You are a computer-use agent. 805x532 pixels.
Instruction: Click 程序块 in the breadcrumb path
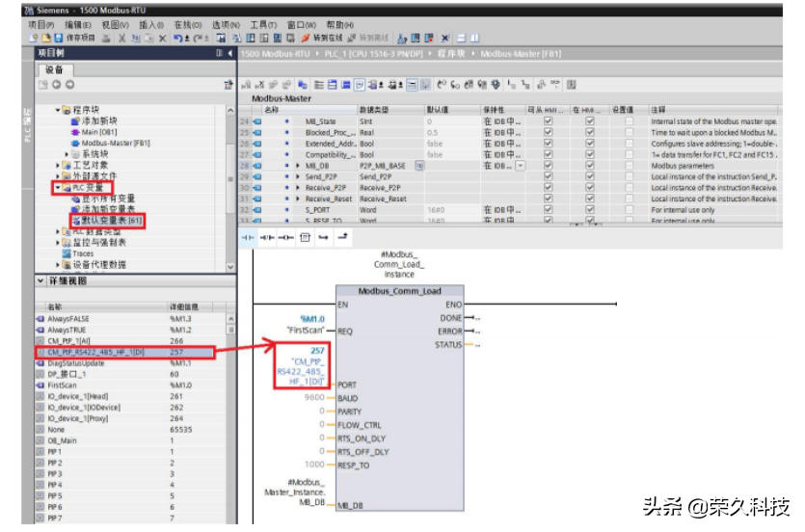tap(451, 53)
